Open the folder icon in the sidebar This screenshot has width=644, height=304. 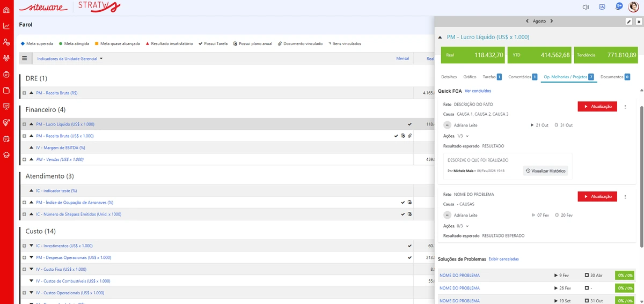(x=6, y=90)
